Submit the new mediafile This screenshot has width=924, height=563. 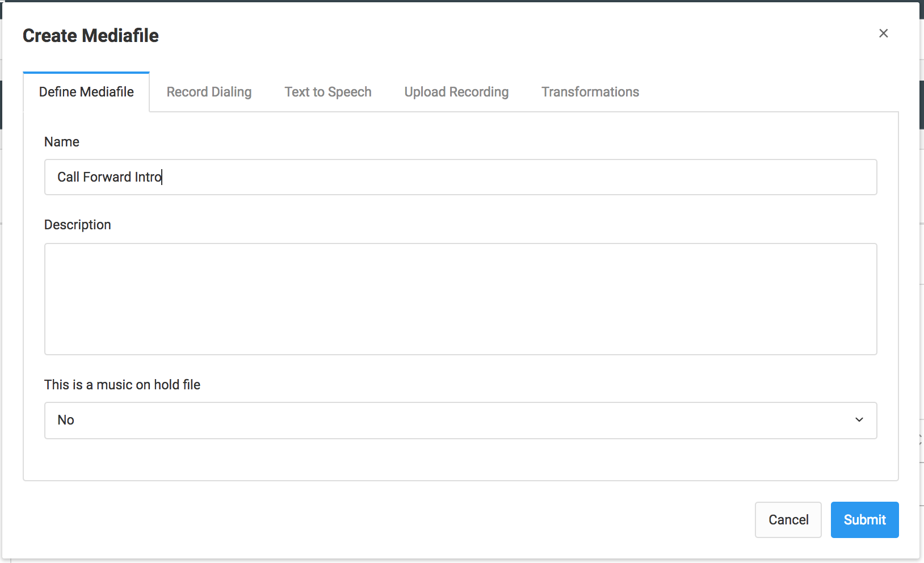tap(865, 520)
